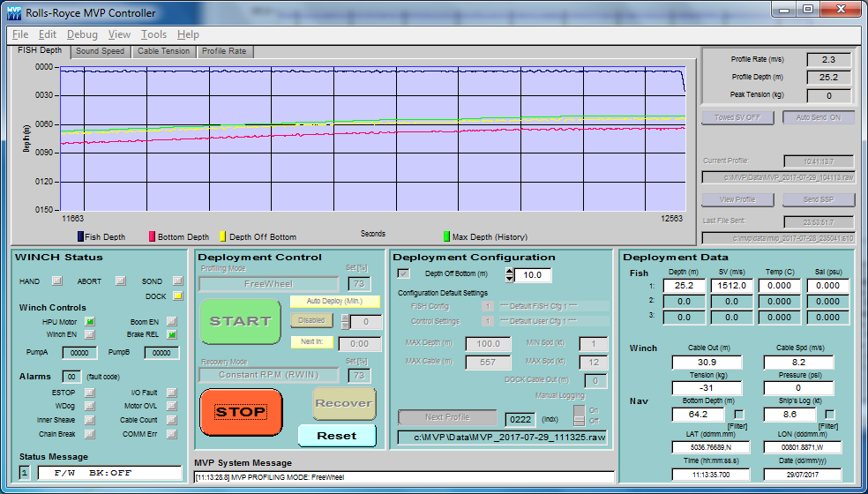868x494 pixels.
Task: Click the Brake REL indicator light
Action: click(x=171, y=334)
